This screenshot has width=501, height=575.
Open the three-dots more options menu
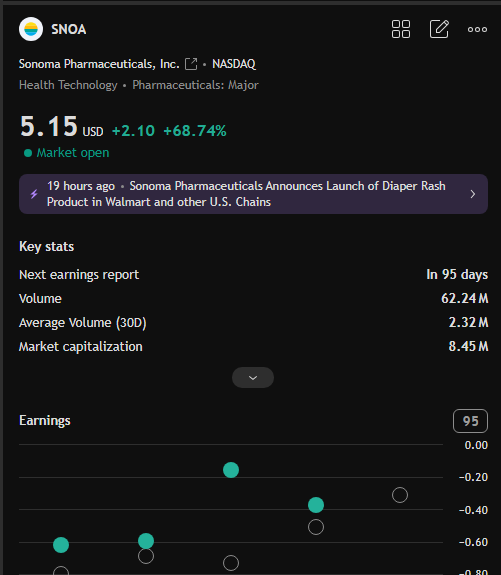pos(477,29)
